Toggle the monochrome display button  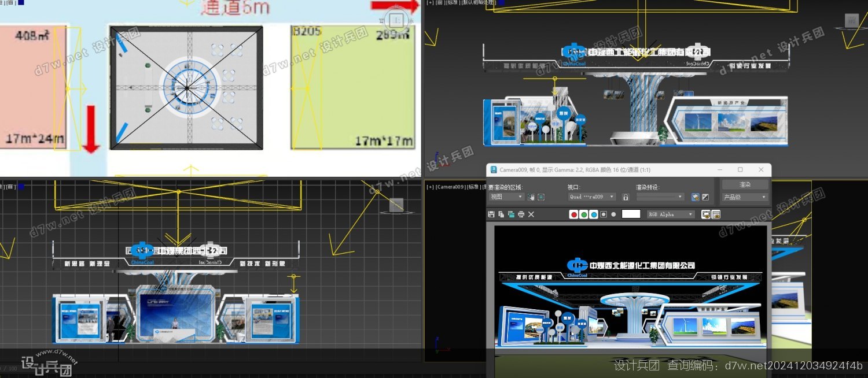tap(613, 214)
